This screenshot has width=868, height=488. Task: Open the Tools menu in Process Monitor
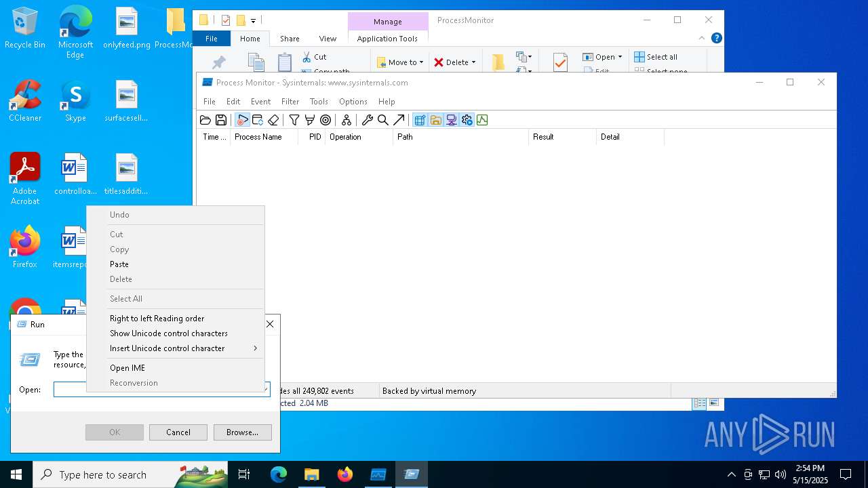[x=319, y=102]
